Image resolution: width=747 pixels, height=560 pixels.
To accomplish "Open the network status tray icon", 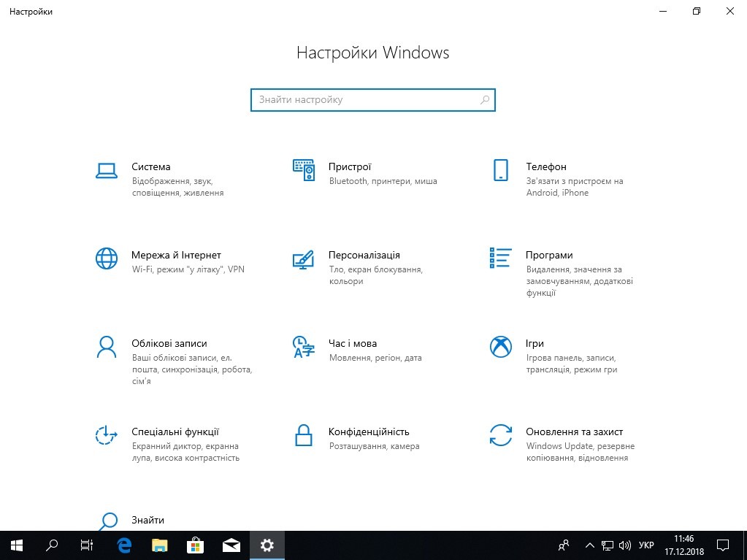I will [x=607, y=545].
